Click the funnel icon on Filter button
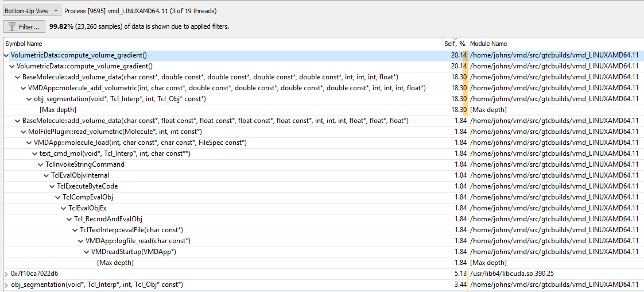644x292 pixels. pyautogui.click(x=12, y=26)
